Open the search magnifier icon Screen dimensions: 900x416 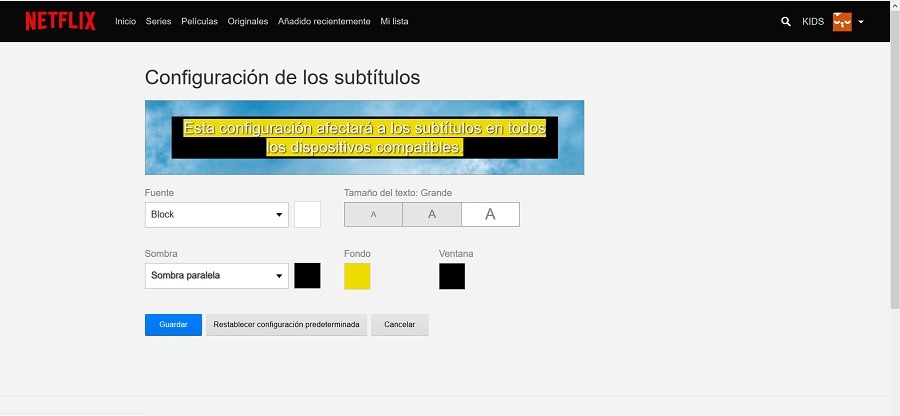pos(786,22)
